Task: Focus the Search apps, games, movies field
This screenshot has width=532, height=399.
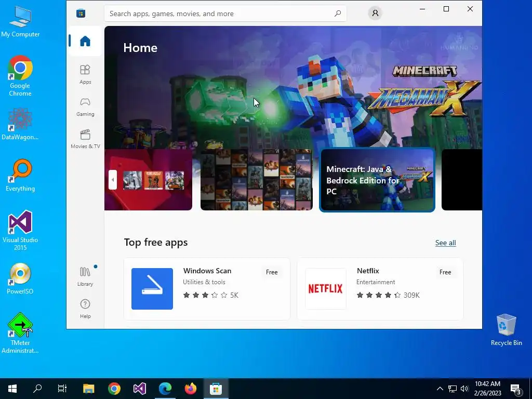Action: (x=225, y=14)
